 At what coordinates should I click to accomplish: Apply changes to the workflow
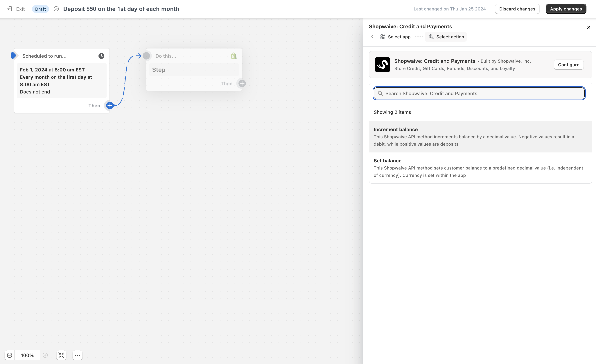point(566,9)
